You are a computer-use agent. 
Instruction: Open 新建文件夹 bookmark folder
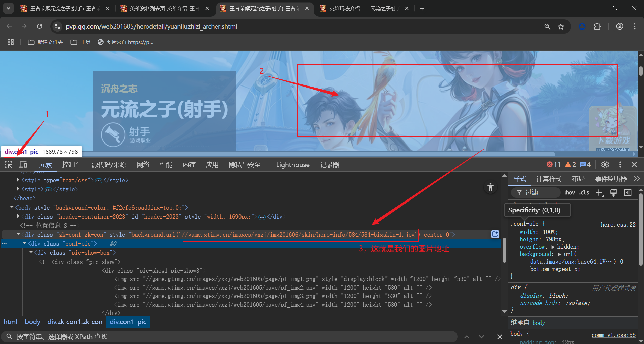coord(45,42)
